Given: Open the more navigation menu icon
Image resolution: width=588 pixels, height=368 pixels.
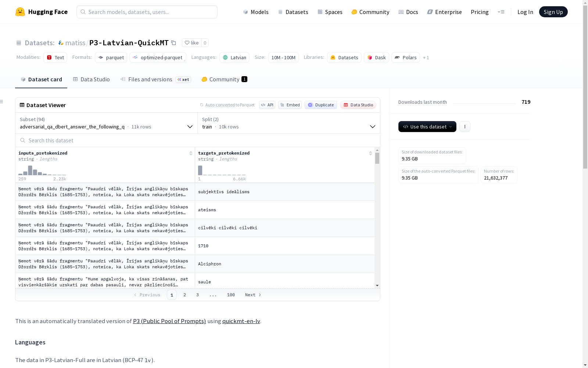Looking at the screenshot, I should coord(501,12).
